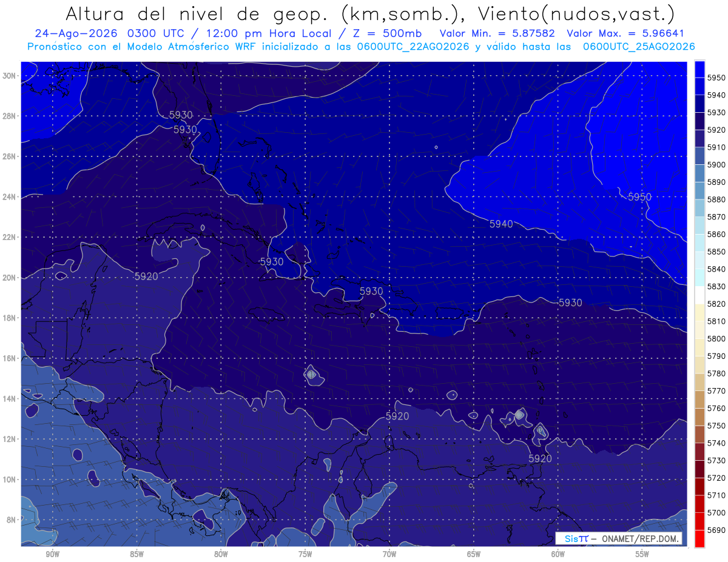Screen dimensions: 728x562
Task: Click the 26N latitude axis label
Action: pyautogui.click(x=9, y=156)
